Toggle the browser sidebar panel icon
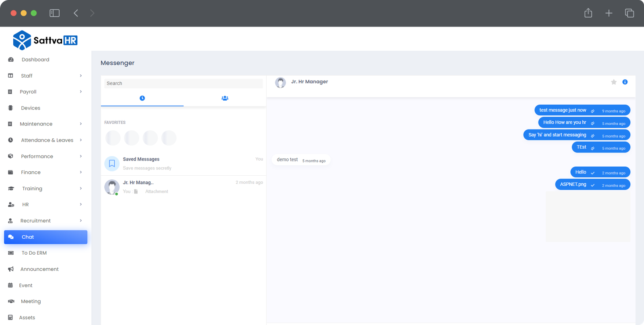This screenshot has height=325, width=644. tap(54, 13)
